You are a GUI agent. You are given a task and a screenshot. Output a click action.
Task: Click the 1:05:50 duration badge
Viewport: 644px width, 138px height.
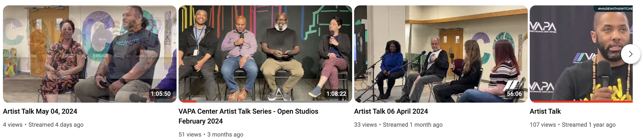161,94
